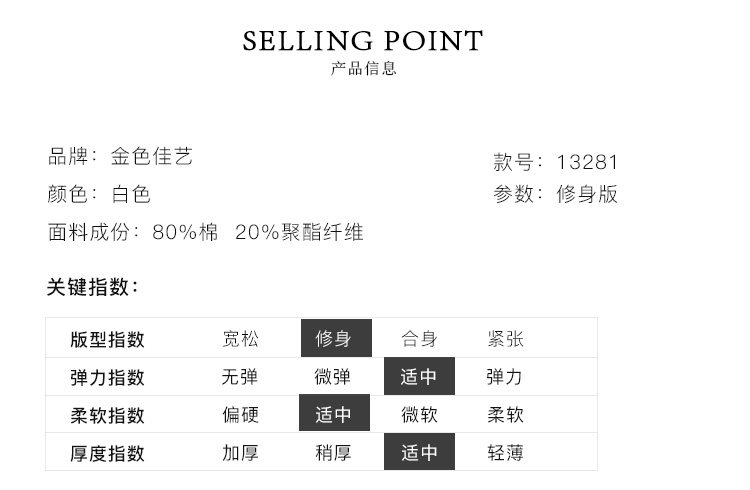Image resolution: width=750 pixels, height=490 pixels.
Task: Choose the 偏硬 softness option
Action: (x=240, y=415)
